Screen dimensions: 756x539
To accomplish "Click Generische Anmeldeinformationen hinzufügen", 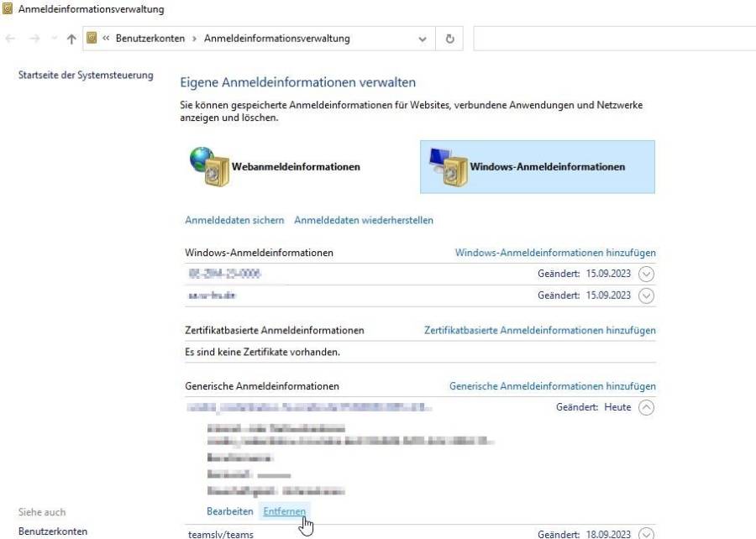I will [x=553, y=386].
